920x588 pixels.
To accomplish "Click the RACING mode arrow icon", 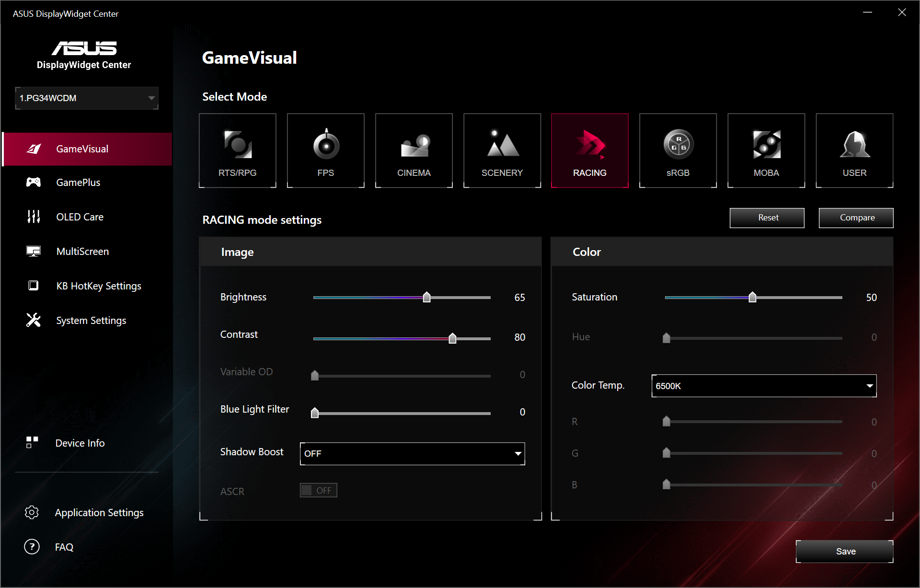I will 590,144.
